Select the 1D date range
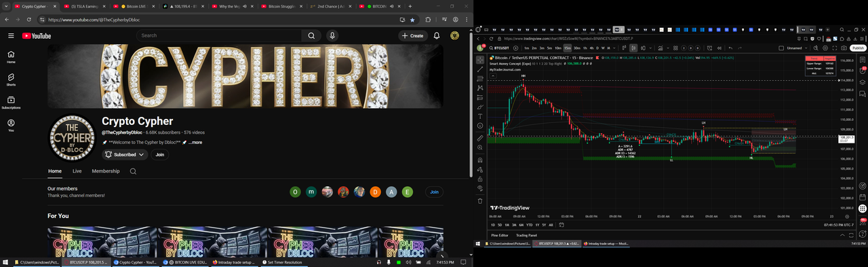Viewport: 868px width, 267px height. click(x=493, y=225)
